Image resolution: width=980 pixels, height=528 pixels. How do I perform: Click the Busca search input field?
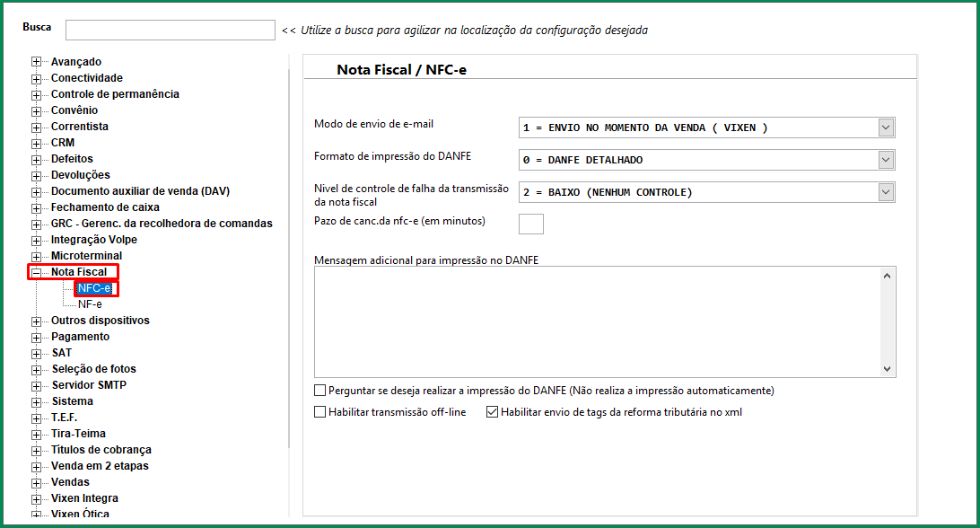click(x=170, y=30)
